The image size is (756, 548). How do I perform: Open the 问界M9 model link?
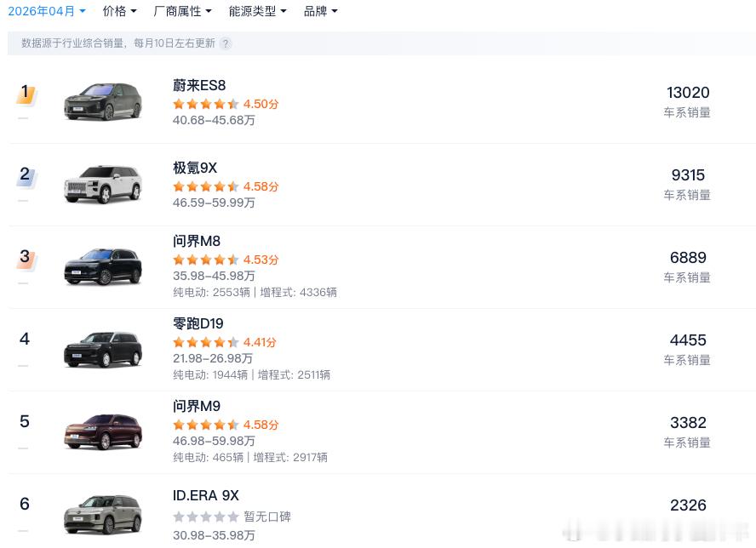coord(197,406)
